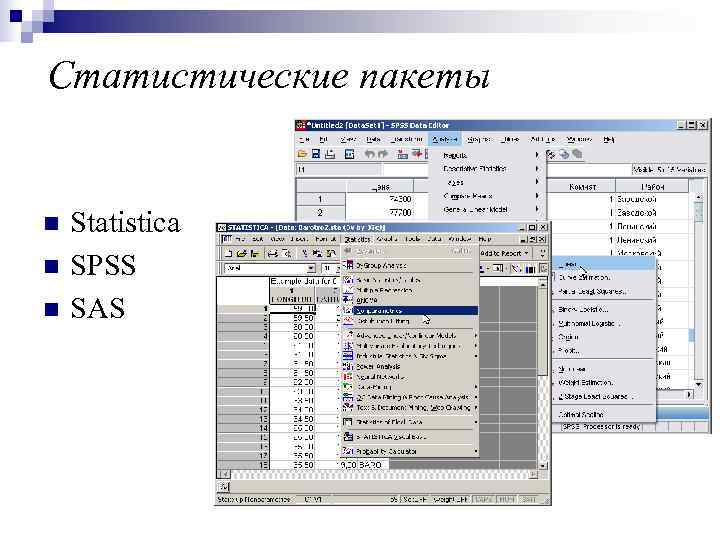Expand Descriptive Statistics submenu in SPSS
This screenshot has width=720, height=540.
489,169
